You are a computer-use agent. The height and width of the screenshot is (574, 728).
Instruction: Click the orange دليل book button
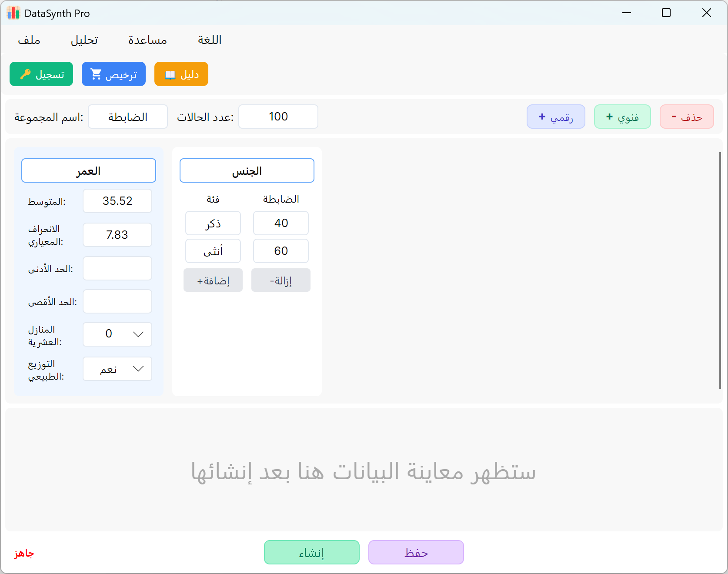181,74
